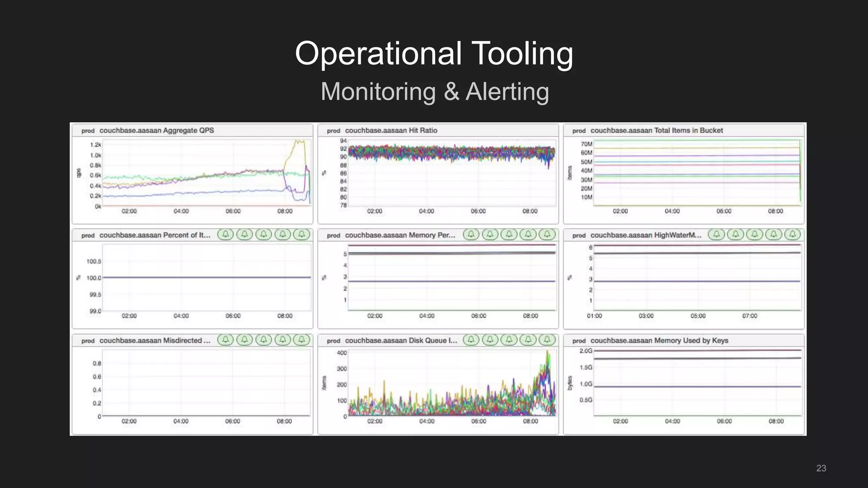Click the 70M axis label in Total Items chart
The width and height of the screenshot is (868, 488).
click(586, 144)
